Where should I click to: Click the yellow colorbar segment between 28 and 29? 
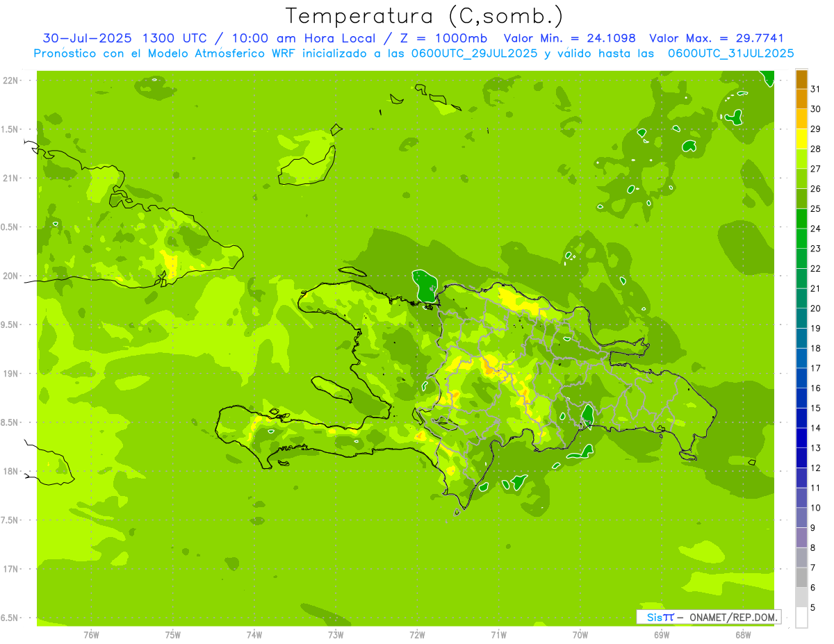(801, 139)
